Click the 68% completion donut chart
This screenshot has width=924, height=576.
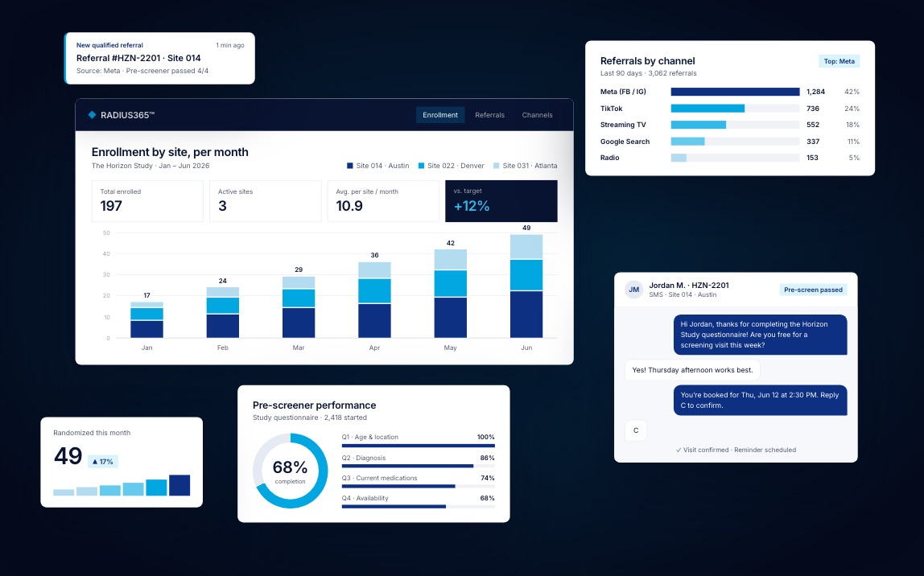coord(291,471)
